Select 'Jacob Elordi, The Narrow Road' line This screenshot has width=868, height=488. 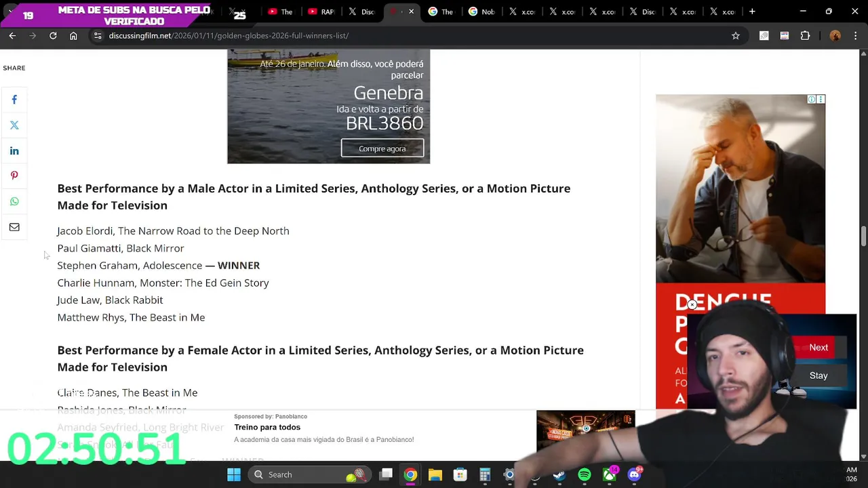coord(173,231)
